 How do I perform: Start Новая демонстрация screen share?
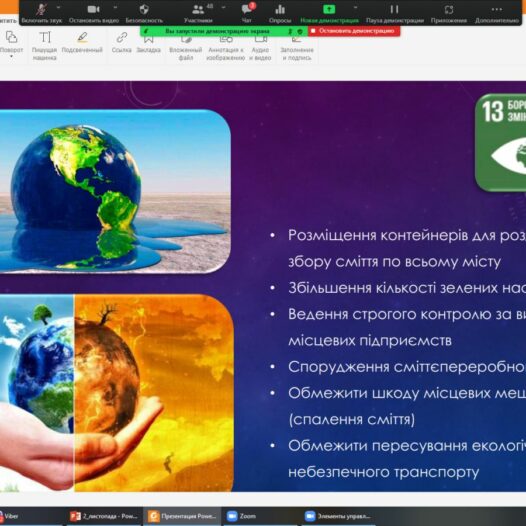[x=329, y=13]
